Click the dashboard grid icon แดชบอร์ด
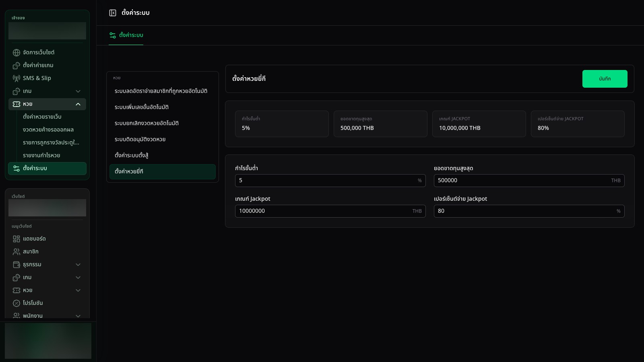Screen dimensions: 644x362 coord(17,239)
